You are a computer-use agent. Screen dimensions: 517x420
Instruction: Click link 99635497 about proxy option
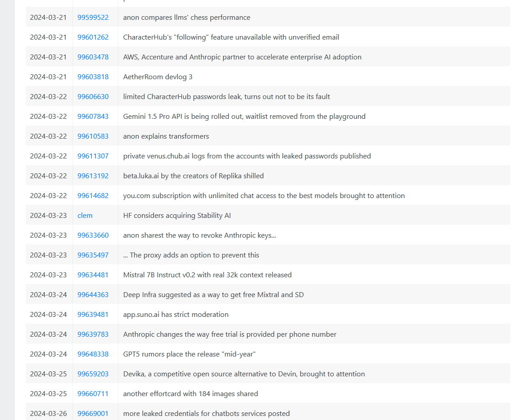[93, 255]
